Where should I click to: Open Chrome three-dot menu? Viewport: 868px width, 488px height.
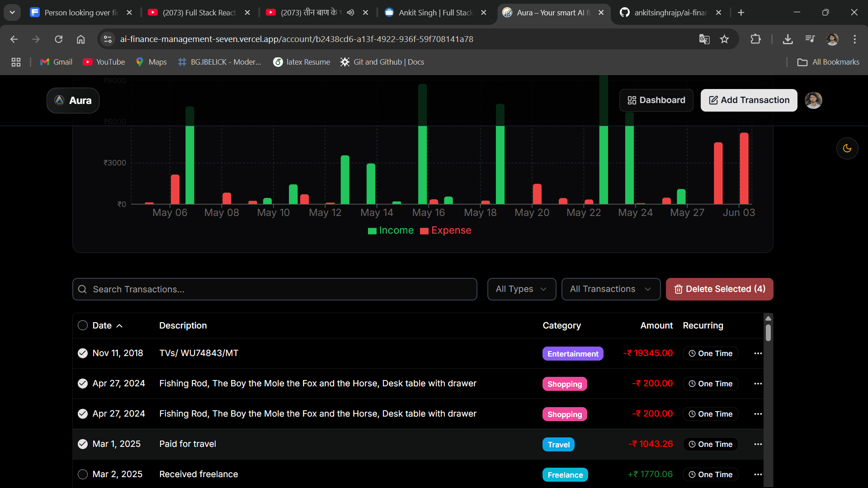[x=854, y=39]
